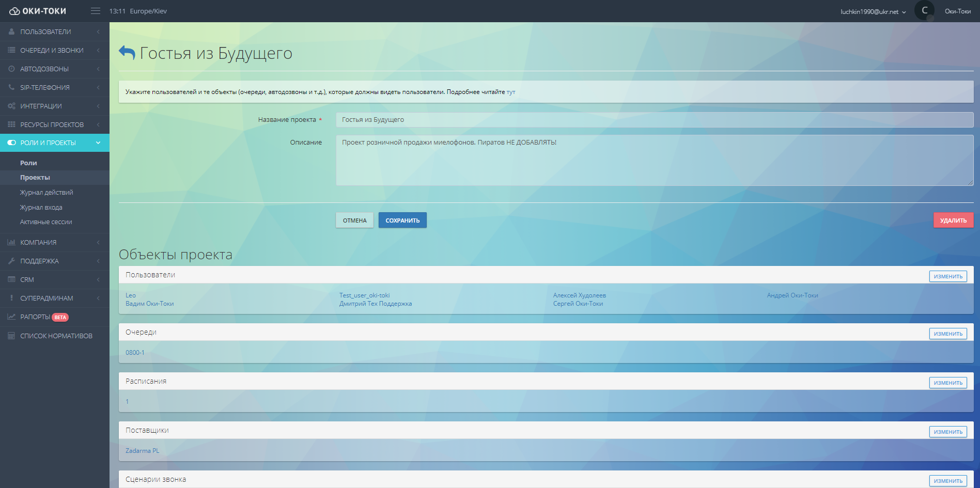This screenshot has width=980, height=488.
Task: Open the Список нормативов section
Action: point(11,336)
